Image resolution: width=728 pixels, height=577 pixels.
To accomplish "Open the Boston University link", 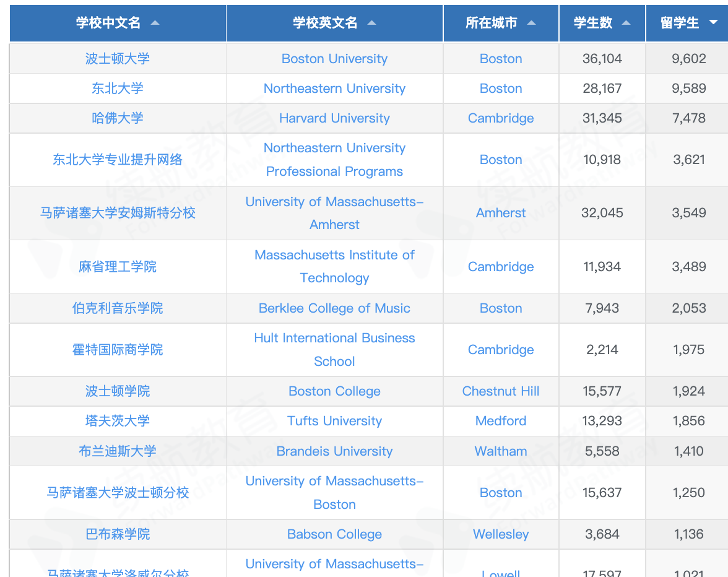I will (334, 59).
